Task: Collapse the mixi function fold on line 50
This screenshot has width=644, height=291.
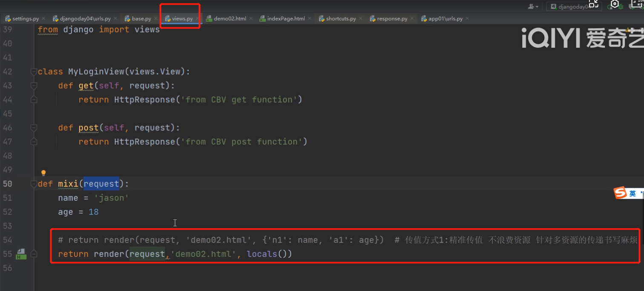Action: pos(34,184)
